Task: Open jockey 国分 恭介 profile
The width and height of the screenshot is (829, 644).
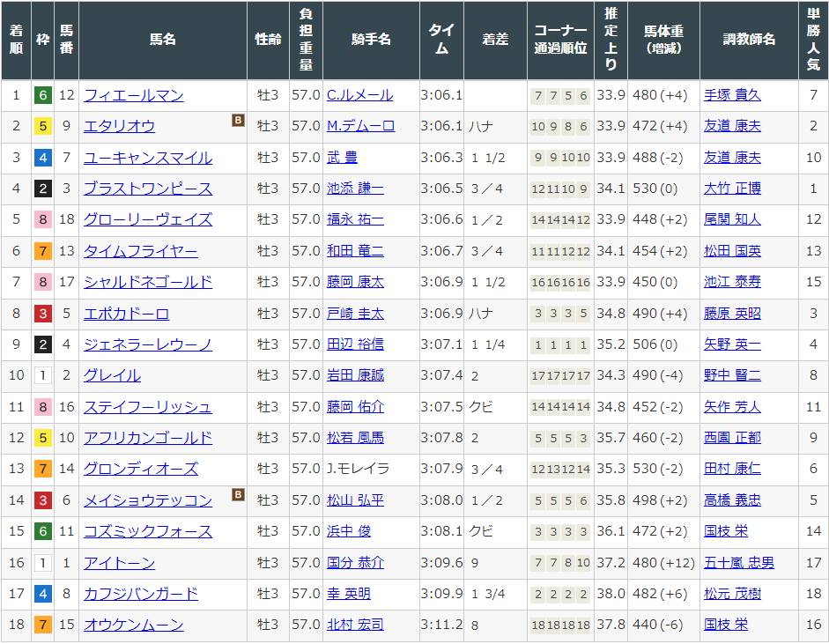Action: click(355, 563)
